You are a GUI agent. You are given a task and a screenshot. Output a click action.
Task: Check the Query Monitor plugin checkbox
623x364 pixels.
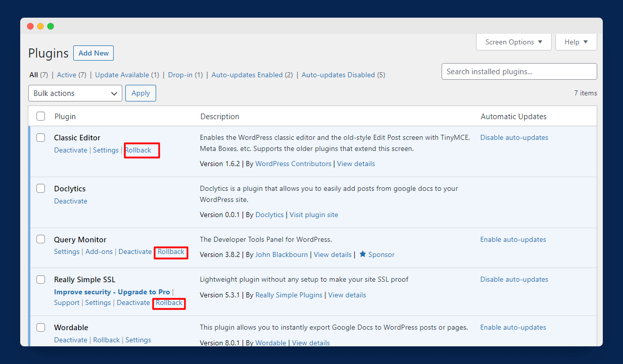click(40, 239)
